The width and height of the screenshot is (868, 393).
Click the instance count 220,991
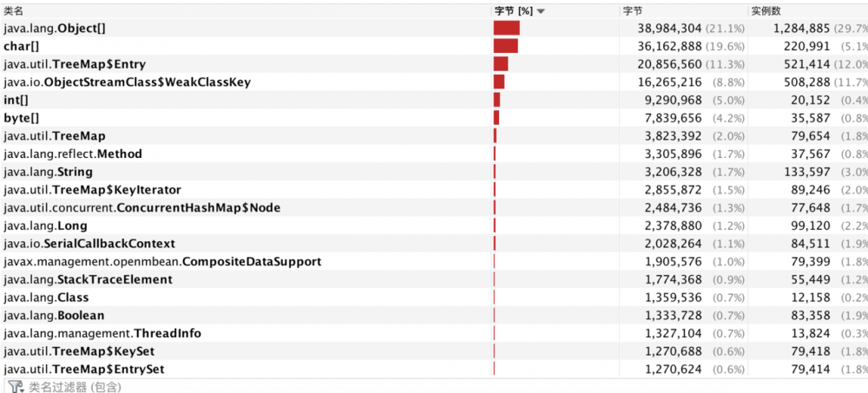[x=807, y=46]
